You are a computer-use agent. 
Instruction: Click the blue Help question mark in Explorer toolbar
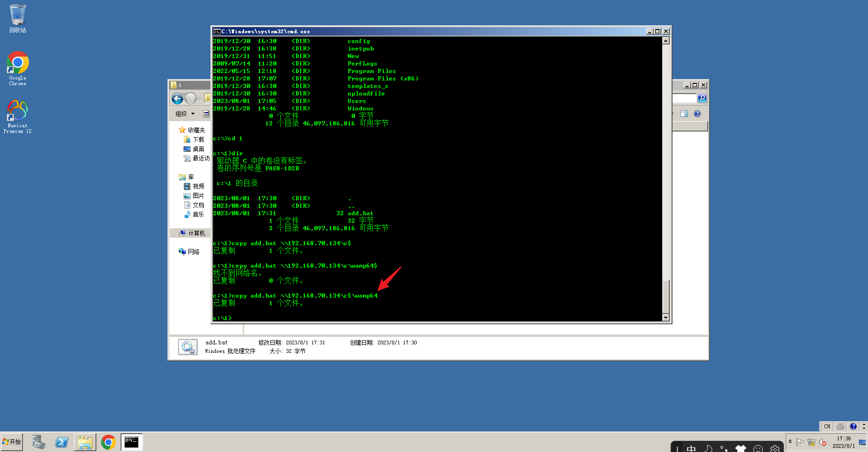pos(697,114)
